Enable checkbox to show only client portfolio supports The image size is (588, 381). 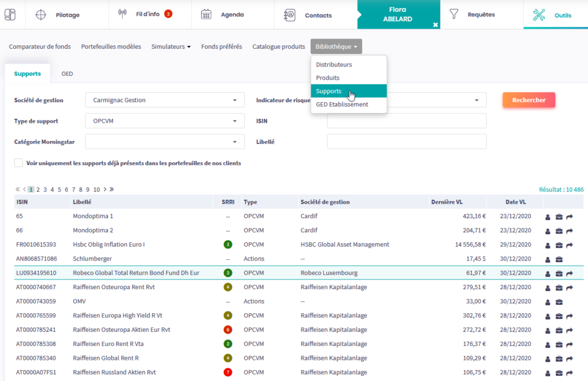point(19,163)
